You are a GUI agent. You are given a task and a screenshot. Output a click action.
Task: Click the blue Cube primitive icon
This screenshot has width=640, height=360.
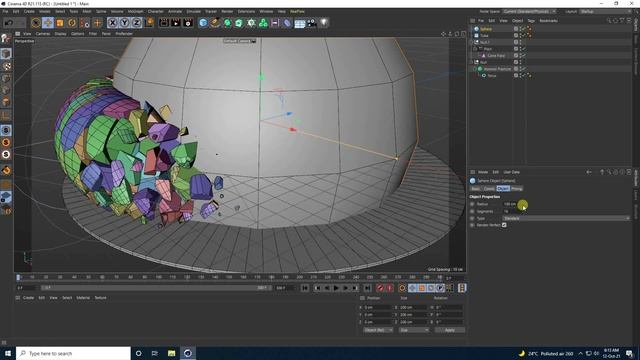pos(203,23)
